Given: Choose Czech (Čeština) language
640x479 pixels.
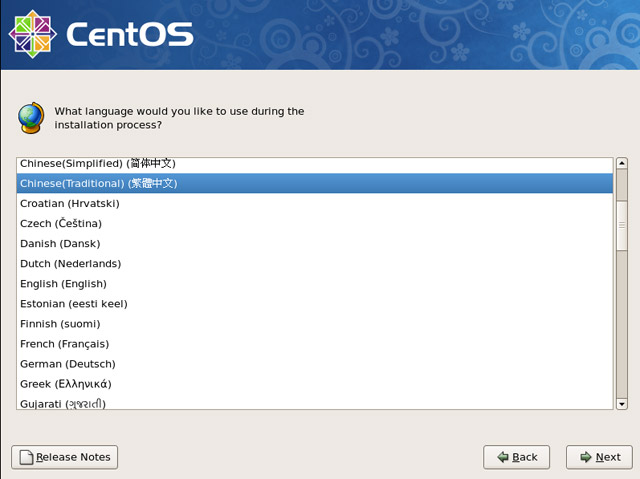Looking at the screenshot, I should tap(315, 223).
